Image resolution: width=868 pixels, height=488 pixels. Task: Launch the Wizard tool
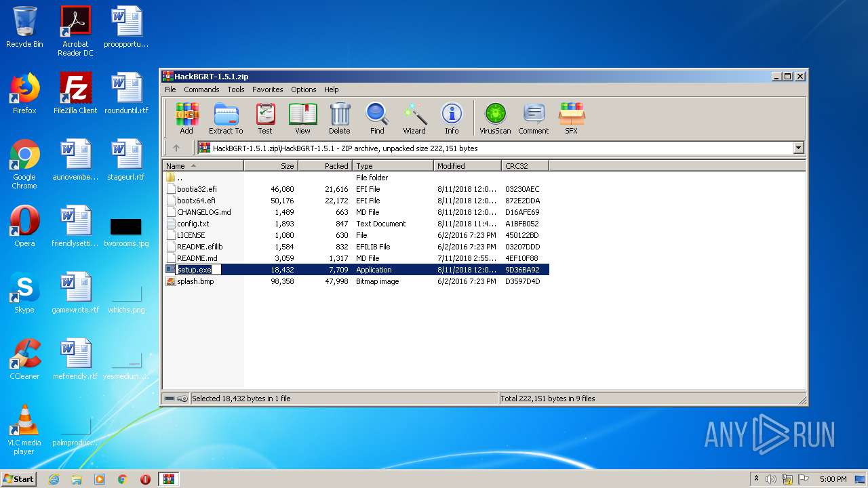coord(414,119)
